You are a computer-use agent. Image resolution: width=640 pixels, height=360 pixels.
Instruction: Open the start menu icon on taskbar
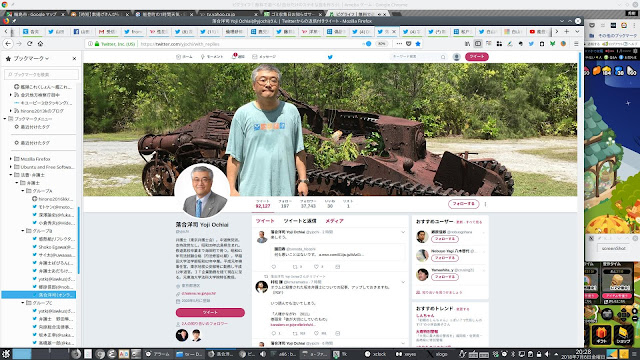click(x=6, y=354)
